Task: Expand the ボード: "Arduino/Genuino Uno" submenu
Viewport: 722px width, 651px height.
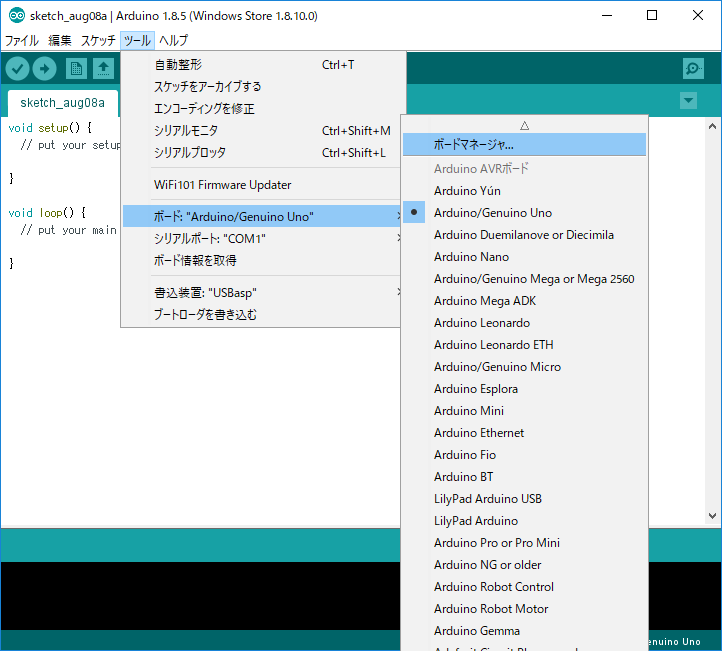Action: 262,216
